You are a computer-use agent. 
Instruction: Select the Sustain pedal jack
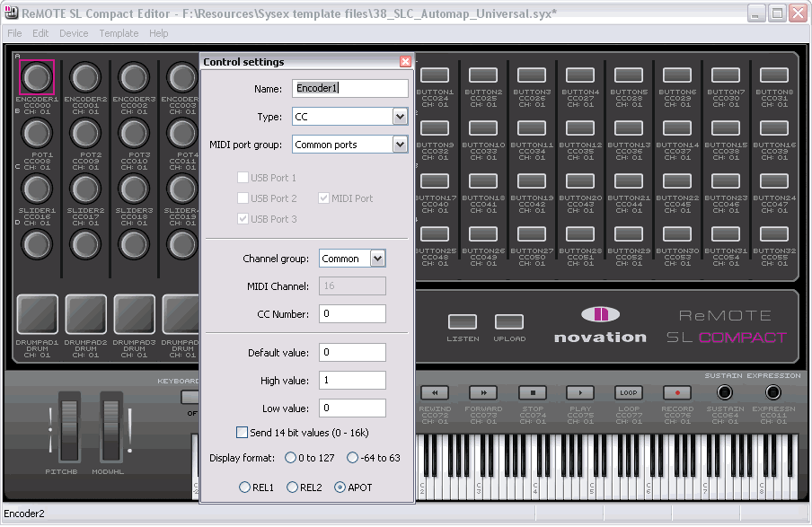[725, 393]
